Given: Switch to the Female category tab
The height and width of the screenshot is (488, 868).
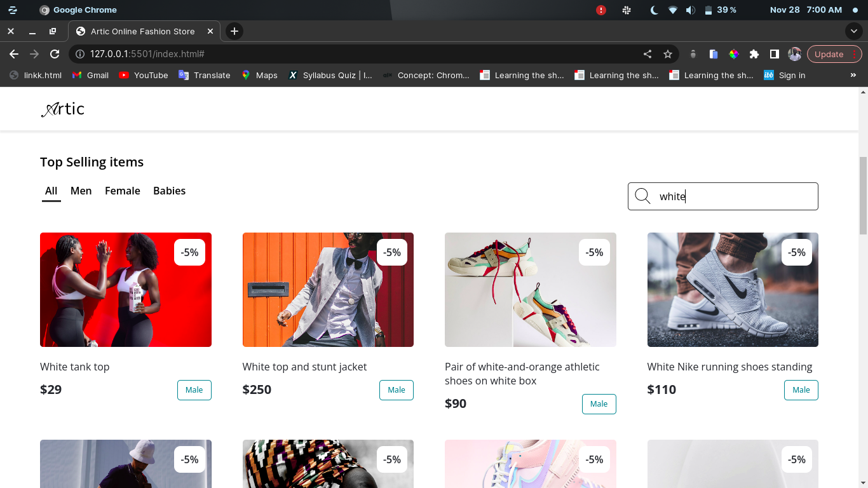Looking at the screenshot, I should (122, 191).
